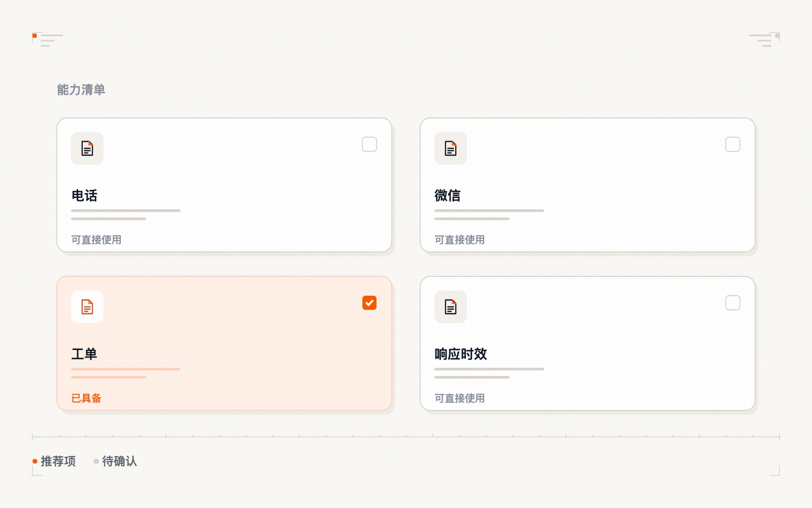Click the 电话 card title
This screenshot has width=812, height=508.
point(84,196)
